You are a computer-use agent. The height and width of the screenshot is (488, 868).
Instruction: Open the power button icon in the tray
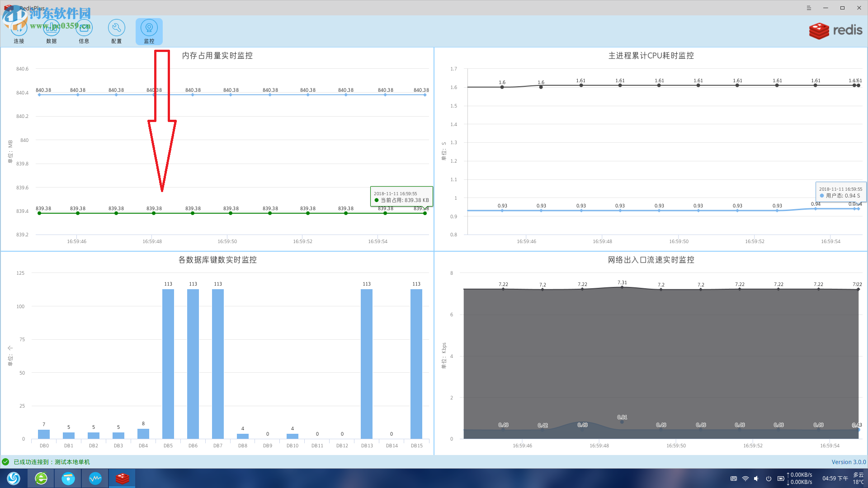[769, 478]
